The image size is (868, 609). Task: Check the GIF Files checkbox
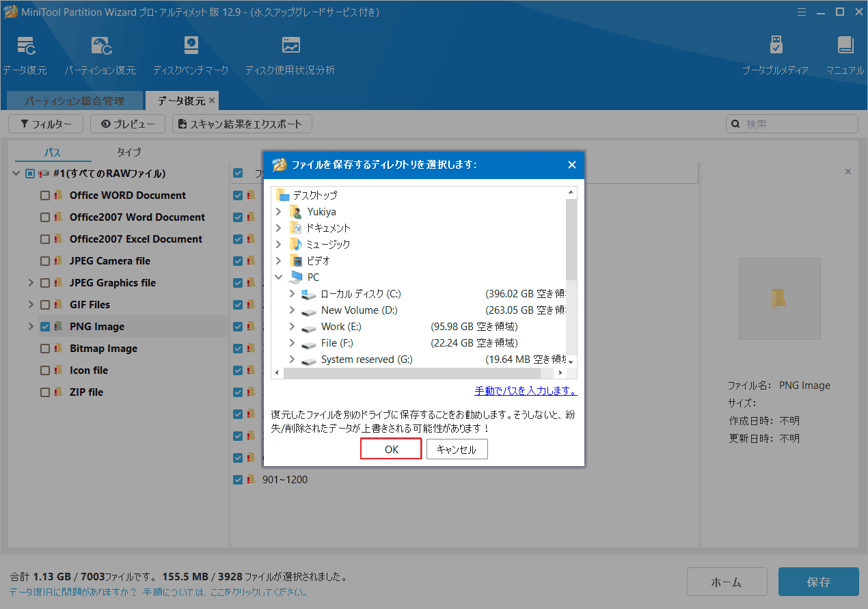(x=45, y=305)
